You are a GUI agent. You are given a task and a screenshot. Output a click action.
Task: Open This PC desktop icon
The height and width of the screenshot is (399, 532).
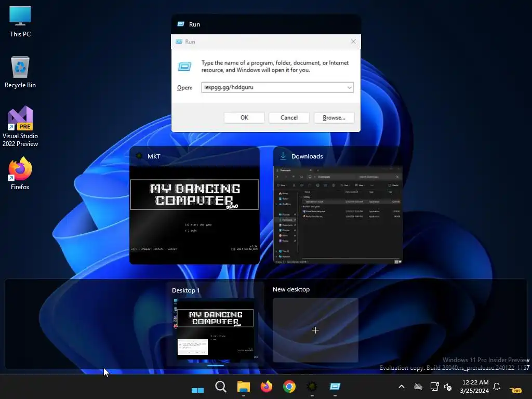pyautogui.click(x=20, y=21)
